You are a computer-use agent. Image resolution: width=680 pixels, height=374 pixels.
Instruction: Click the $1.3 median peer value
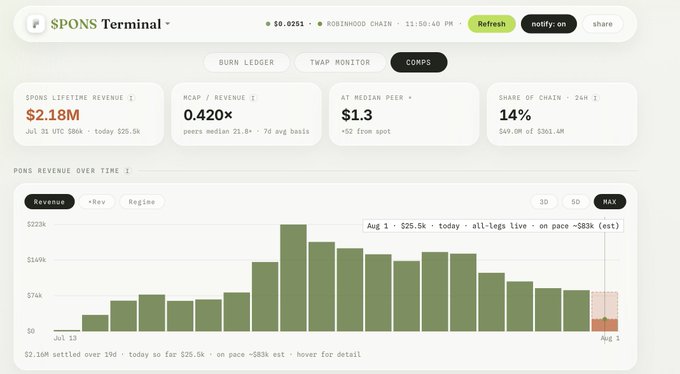click(x=356, y=115)
